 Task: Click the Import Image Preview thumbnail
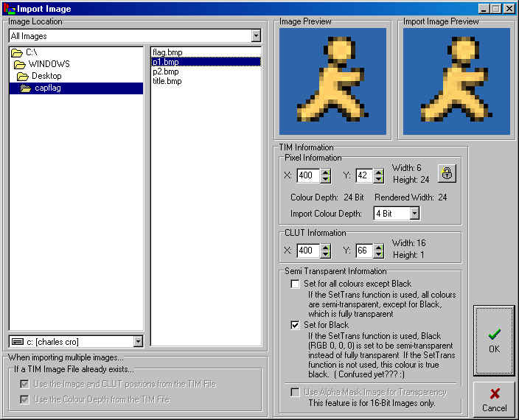456,81
